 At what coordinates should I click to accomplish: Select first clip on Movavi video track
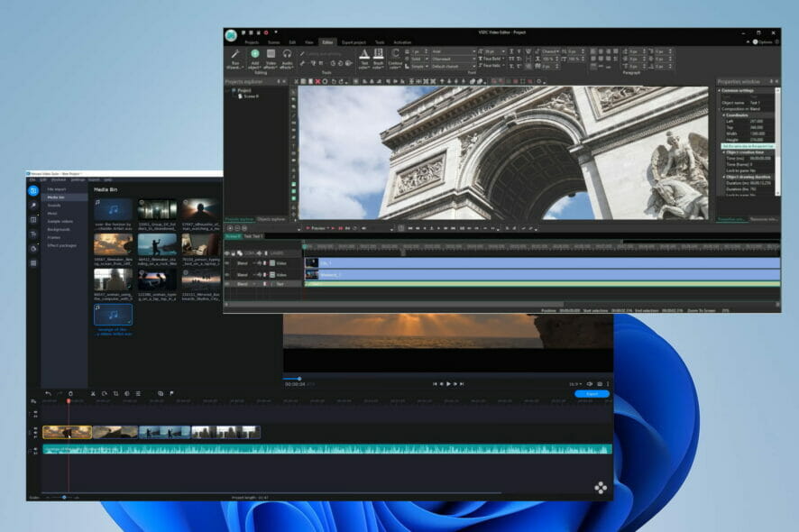[68, 432]
